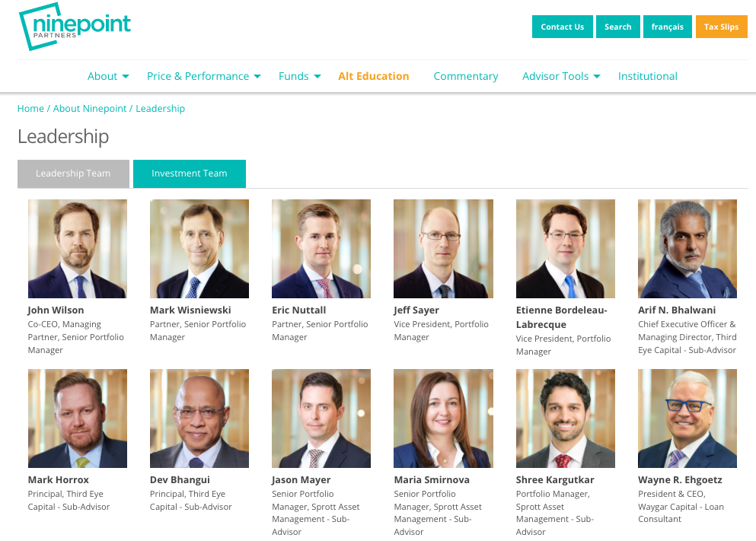Click Maria Smirnova's profile photo
Viewport: 756px width, 541px height.
[444, 418]
